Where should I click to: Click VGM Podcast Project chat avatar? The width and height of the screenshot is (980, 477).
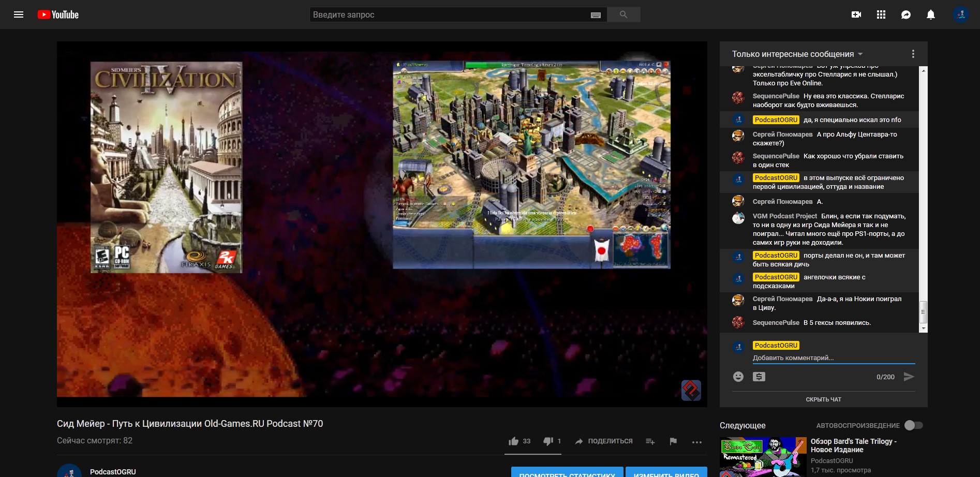pyautogui.click(x=738, y=217)
